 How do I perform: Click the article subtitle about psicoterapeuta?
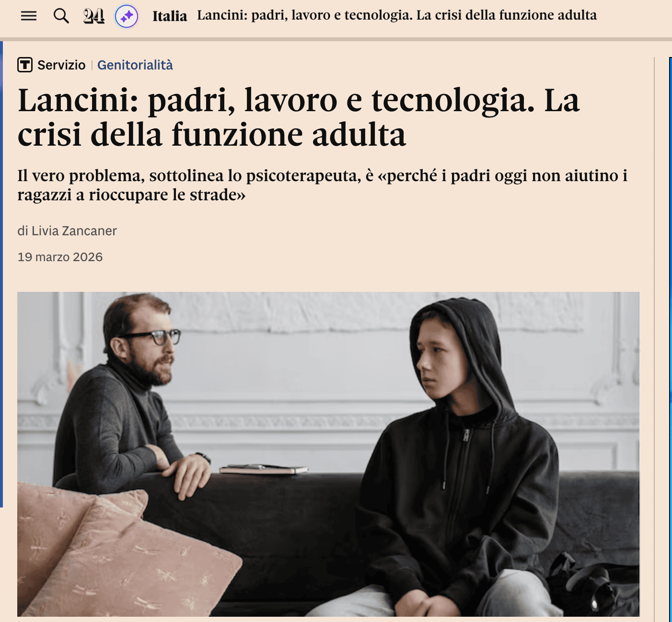click(322, 185)
